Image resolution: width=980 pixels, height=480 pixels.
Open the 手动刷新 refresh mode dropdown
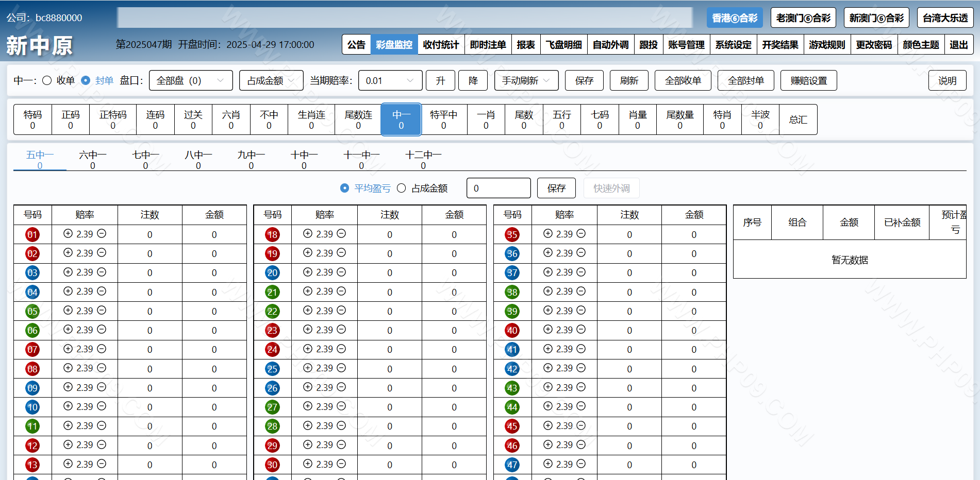click(x=526, y=80)
